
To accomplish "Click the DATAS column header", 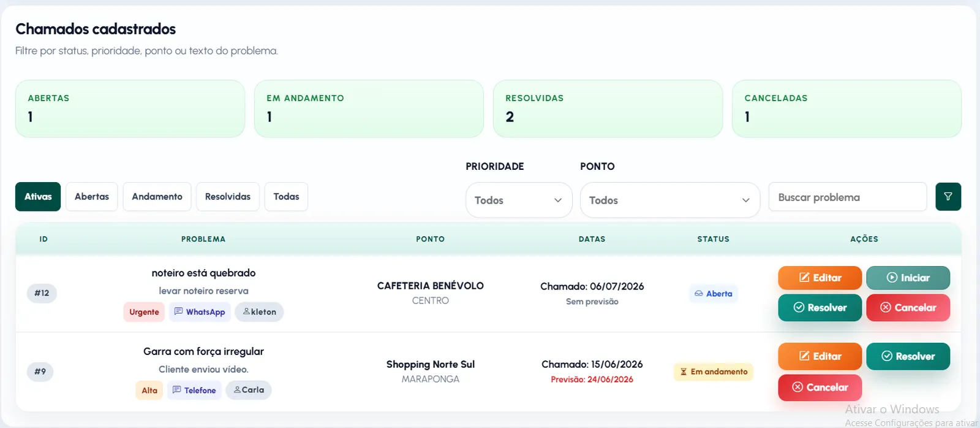I will (592, 239).
